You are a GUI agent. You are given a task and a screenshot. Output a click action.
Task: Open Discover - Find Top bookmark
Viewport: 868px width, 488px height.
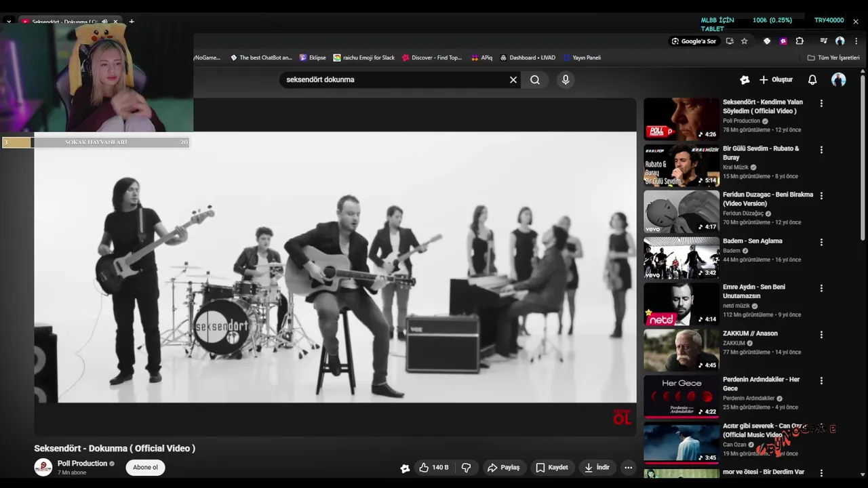[x=431, y=58]
